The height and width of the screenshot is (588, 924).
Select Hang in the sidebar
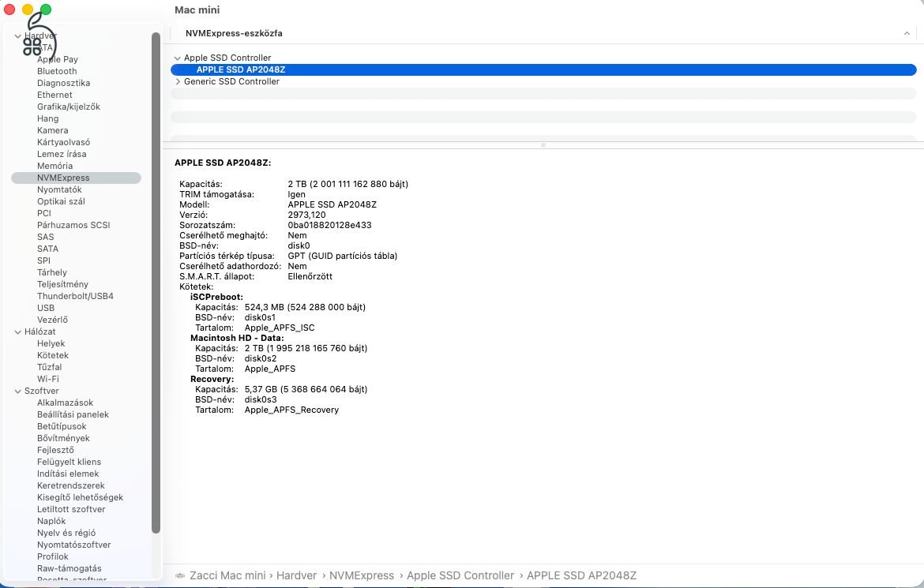[47, 118]
